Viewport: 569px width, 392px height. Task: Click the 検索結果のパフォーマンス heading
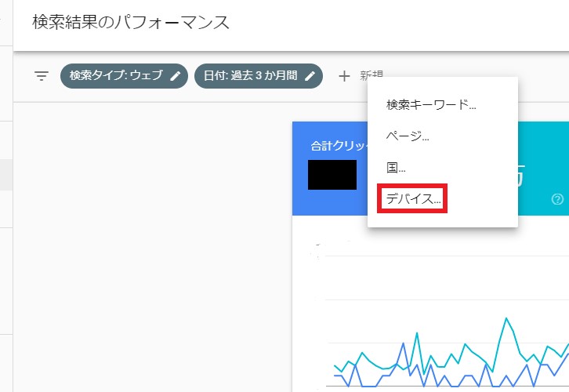click(x=131, y=22)
